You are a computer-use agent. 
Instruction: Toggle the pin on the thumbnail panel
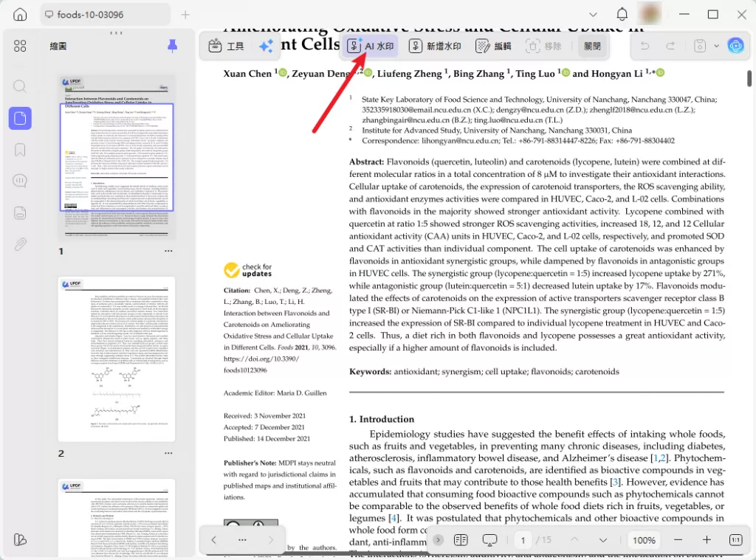[x=172, y=46]
